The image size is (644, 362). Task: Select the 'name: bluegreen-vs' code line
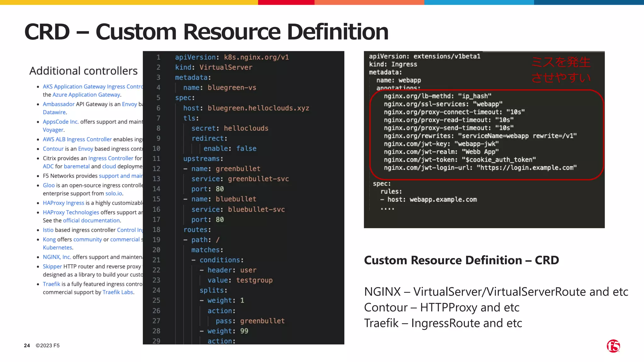pyautogui.click(x=219, y=87)
